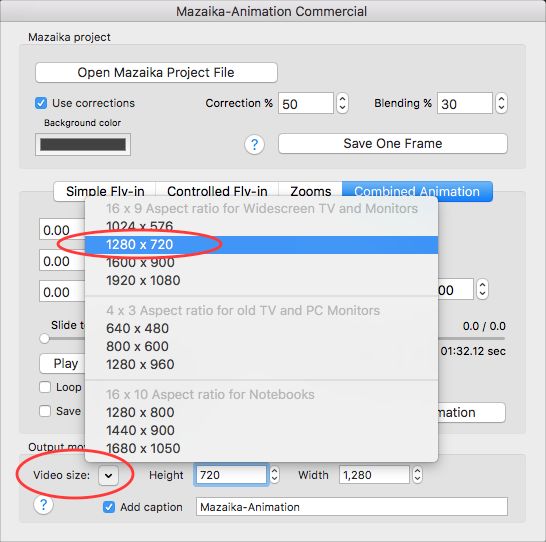Toggle the Save checkbox
This screenshot has height=542, width=546.
[45, 411]
